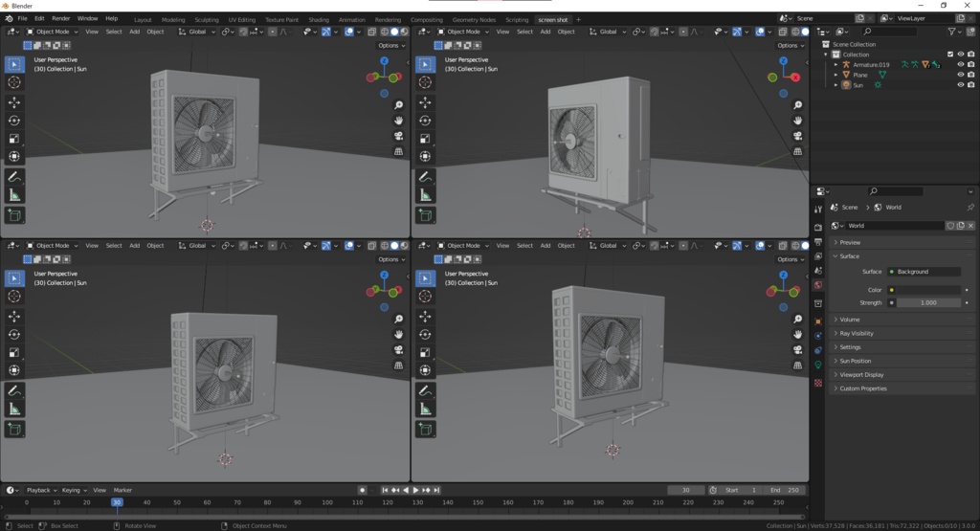Collapse the Surface panel
Viewport: 980px width, 531px height.
[x=901, y=256]
